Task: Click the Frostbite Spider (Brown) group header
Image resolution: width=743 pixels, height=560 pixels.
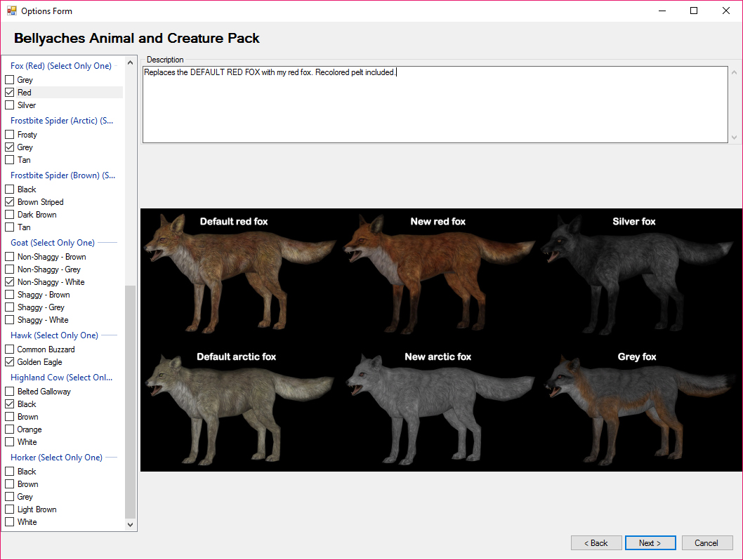Action: (63, 175)
